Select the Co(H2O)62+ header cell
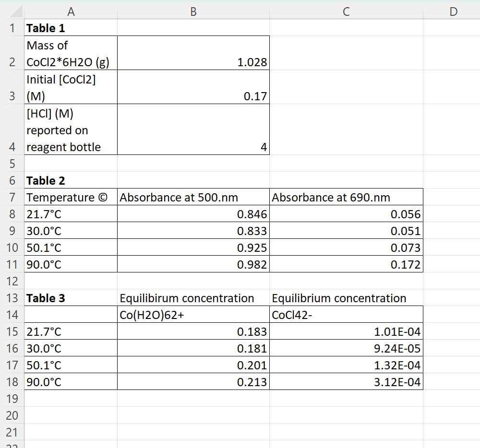 coord(193,315)
